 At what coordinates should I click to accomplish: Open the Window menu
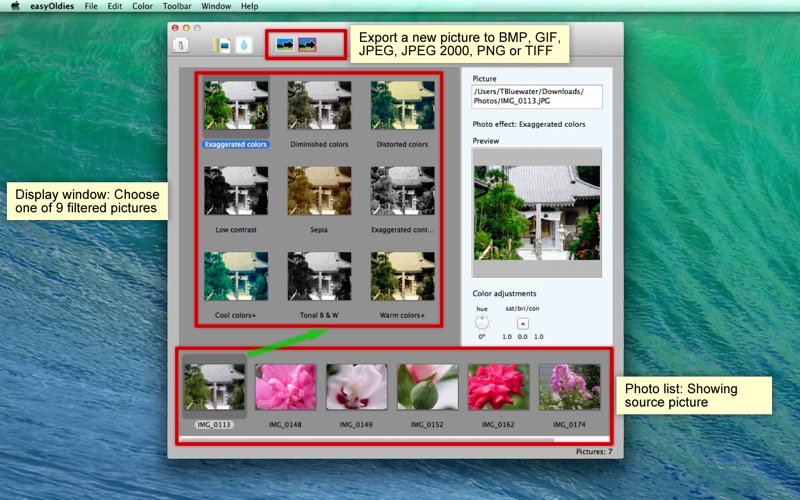pyautogui.click(x=216, y=6)
